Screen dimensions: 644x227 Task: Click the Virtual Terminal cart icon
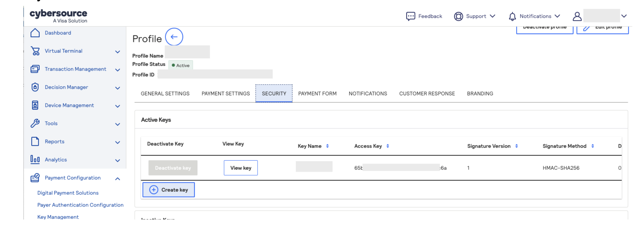[x=35, y=51]
